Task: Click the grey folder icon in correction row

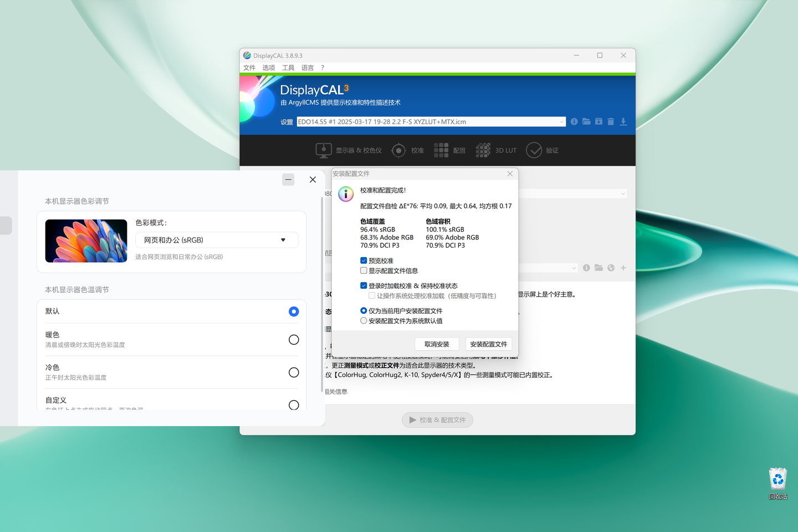Action: click(x=598, y=268)
